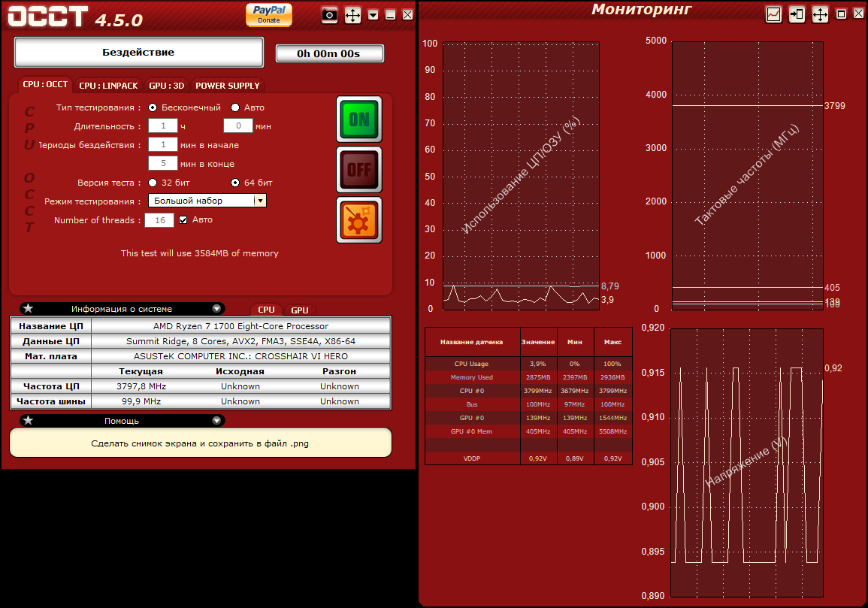Click the Бездействие status button
The height and width of the screenshot is (608, 868).
click(138, 52)
